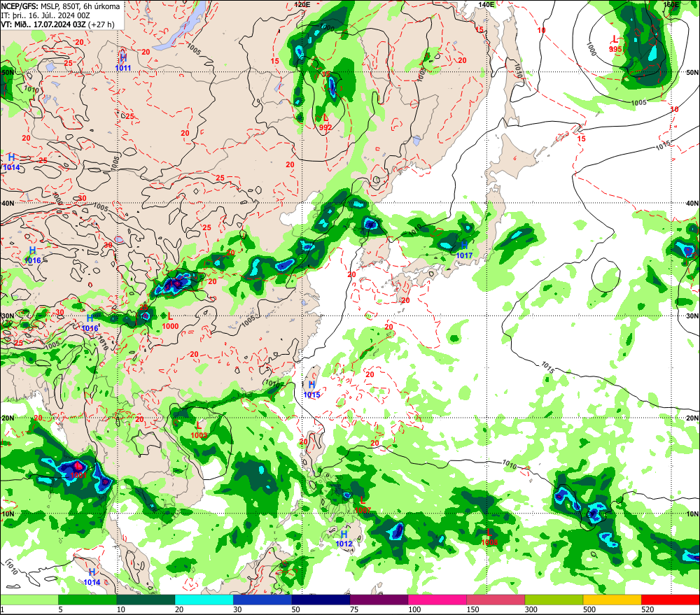Select the blue 30–50 mm legend swatch

click(262, 600)
